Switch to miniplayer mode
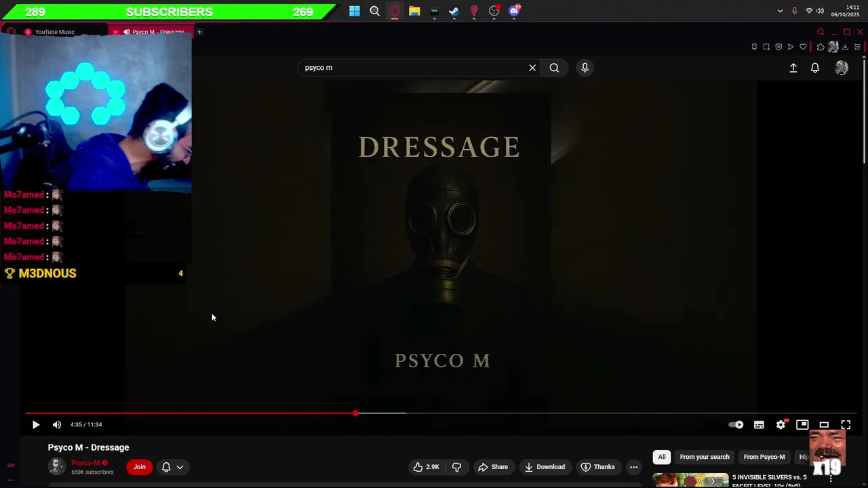The image size is (868, 488). 802,425
